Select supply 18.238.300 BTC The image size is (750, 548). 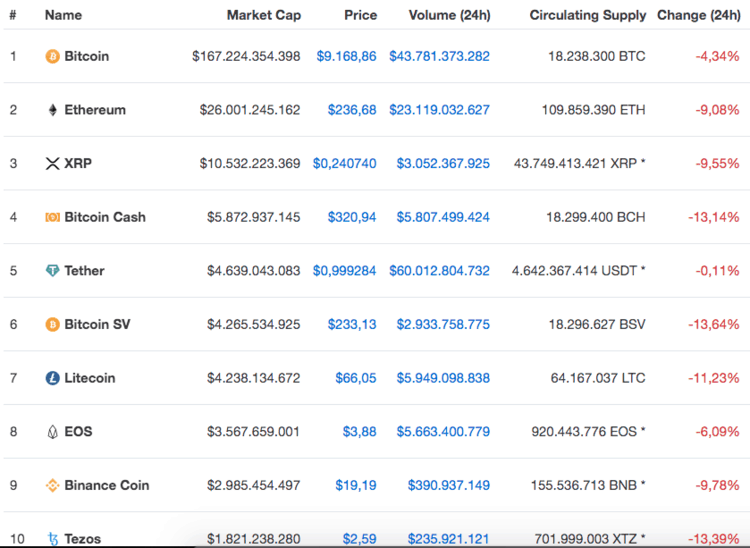tap(596, 56)
